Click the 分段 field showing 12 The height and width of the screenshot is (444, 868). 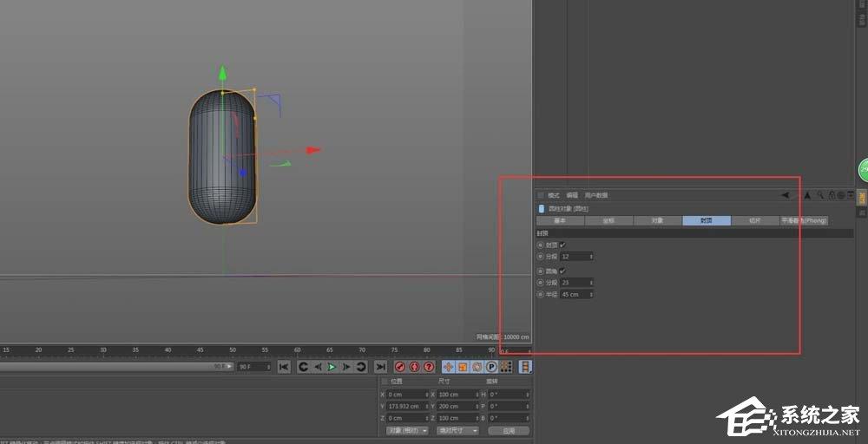pos(577,257)
